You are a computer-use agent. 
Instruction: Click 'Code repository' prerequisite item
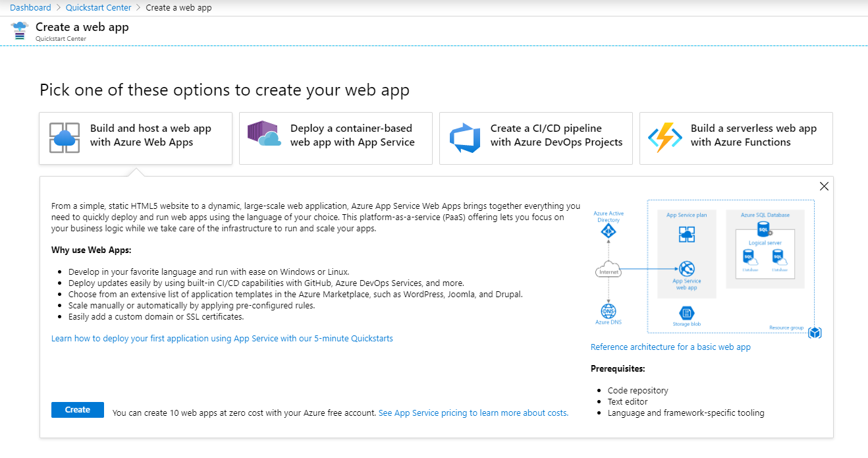638,390
